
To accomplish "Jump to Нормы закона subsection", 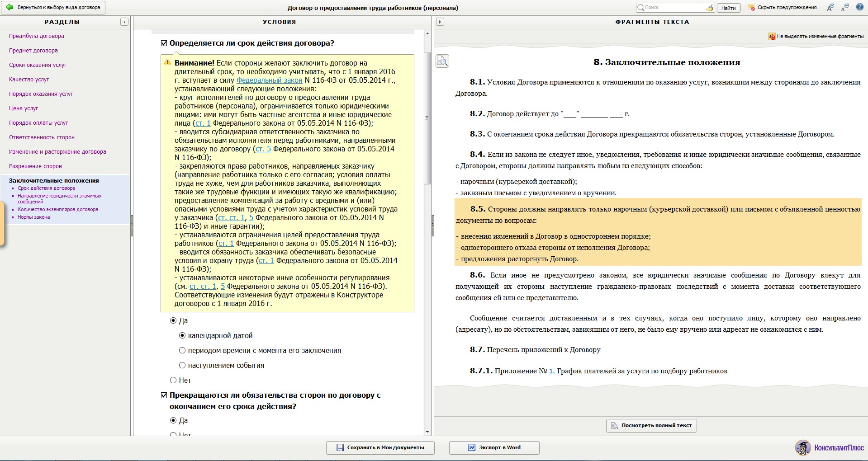I will (34, 217).
